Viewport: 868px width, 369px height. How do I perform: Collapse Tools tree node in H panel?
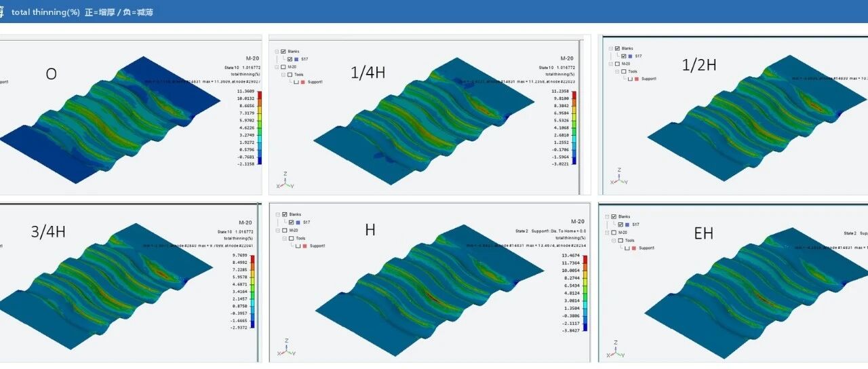[285, 238]
